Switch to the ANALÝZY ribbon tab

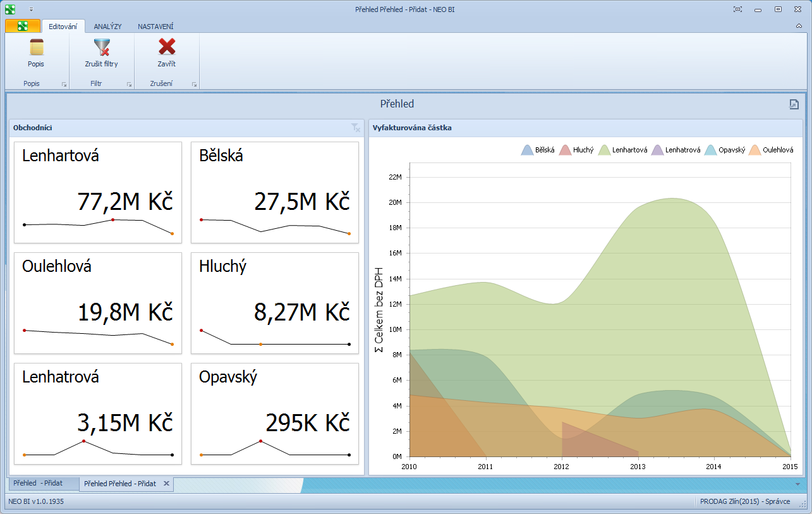[107, 27]
